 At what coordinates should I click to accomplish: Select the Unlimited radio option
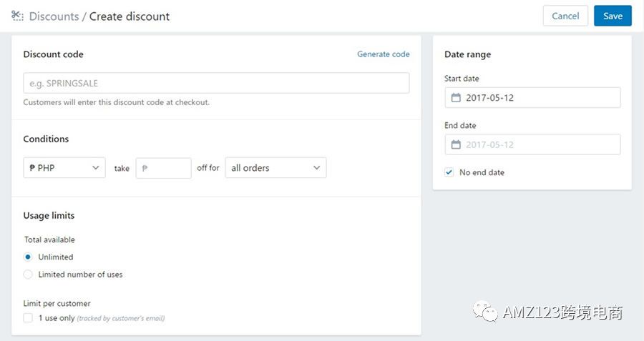coord(28,257)
